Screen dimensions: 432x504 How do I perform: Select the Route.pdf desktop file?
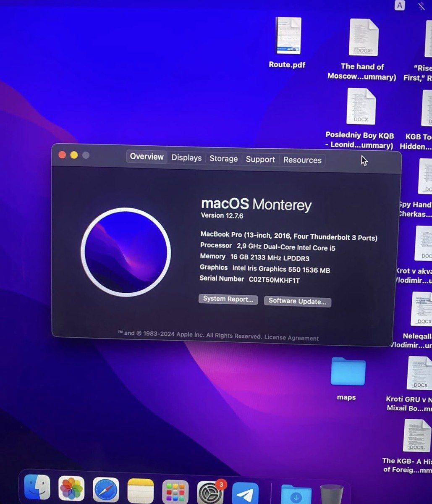pyautogui.click(x=288, y=36)
